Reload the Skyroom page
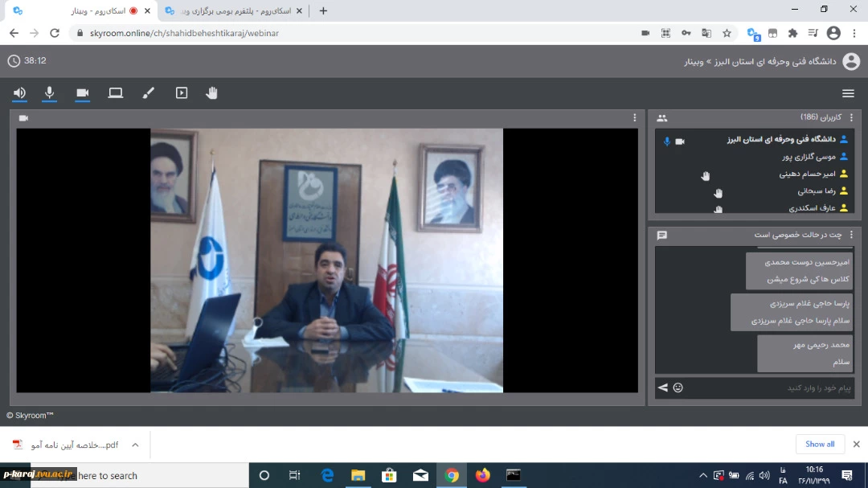Viewport: 868px width, 488px height. click(55, 33)
